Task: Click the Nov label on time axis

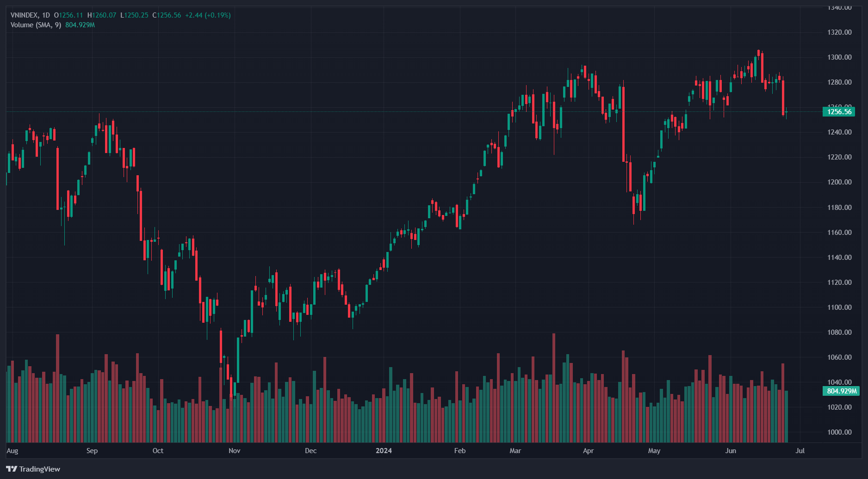Action: [235, 451]
